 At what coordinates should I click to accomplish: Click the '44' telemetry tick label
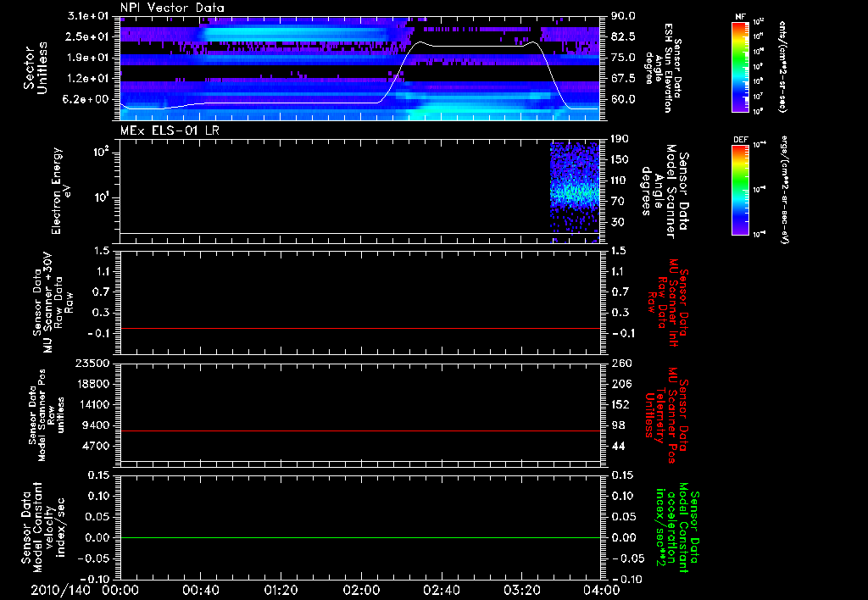[618, 446]
